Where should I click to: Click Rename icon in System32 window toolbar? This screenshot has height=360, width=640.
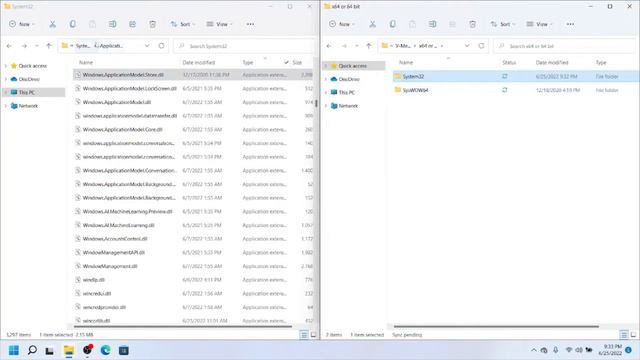tap(113, 24)
